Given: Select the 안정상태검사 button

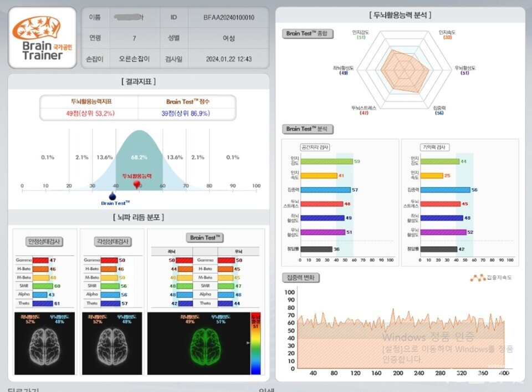Looking at the screenshot, I should (x=44, y=242).
